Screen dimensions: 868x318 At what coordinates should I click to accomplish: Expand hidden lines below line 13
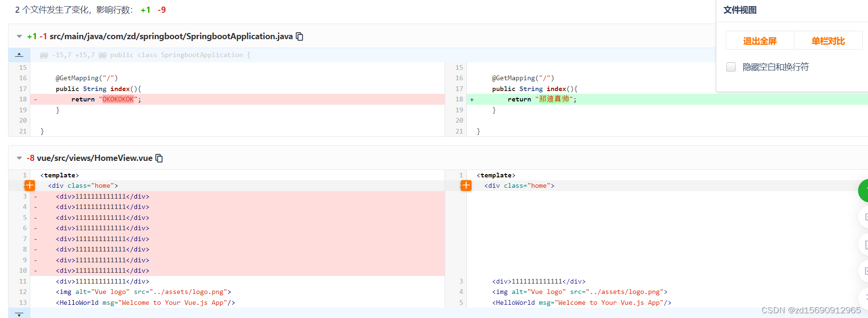point(19,314)
